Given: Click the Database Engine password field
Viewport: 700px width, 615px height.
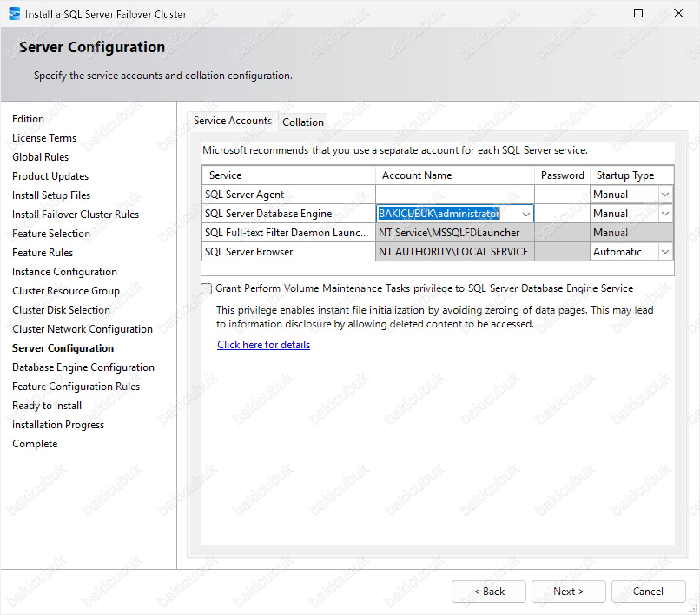Looking at the screenshot, I should click(562, 214).
